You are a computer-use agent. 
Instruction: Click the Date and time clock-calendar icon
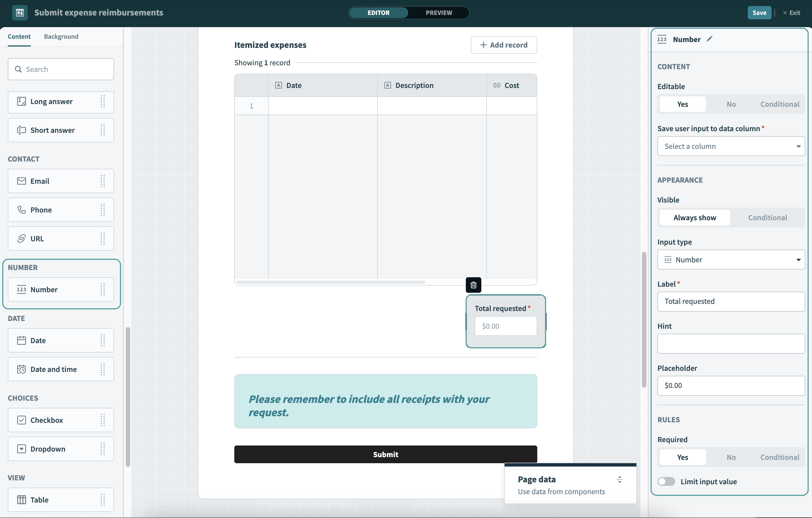click(22, 369)
